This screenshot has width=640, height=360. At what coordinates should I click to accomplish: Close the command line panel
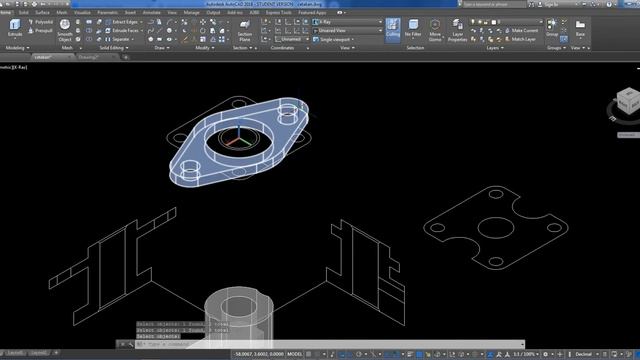(122, 344)
